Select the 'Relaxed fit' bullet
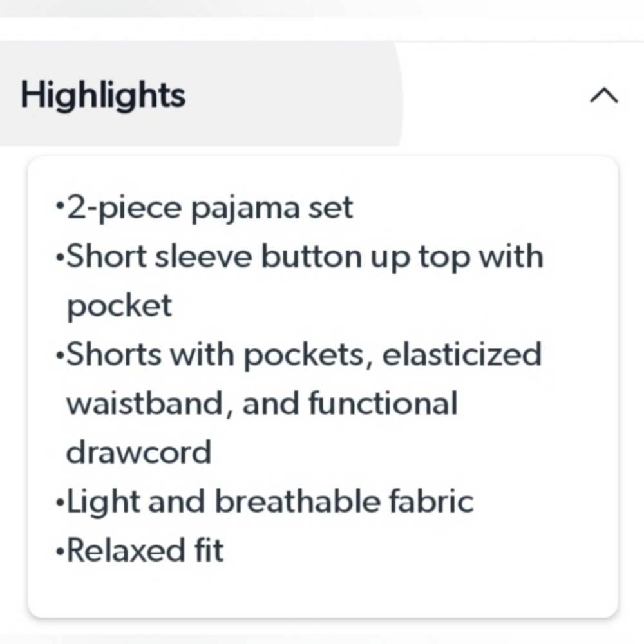 [x=140, y=551]
